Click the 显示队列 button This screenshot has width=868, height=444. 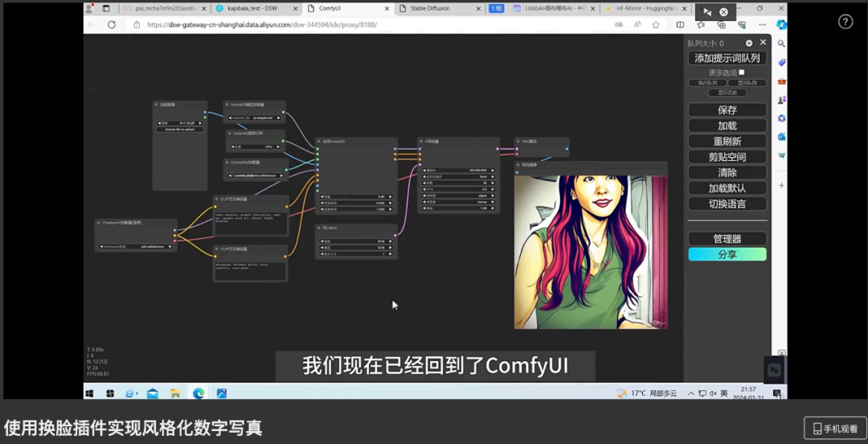[x=747, y=83]
